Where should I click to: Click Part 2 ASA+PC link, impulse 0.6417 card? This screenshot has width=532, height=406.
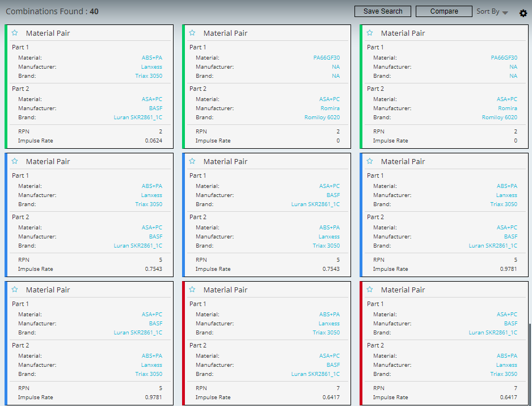330,356
